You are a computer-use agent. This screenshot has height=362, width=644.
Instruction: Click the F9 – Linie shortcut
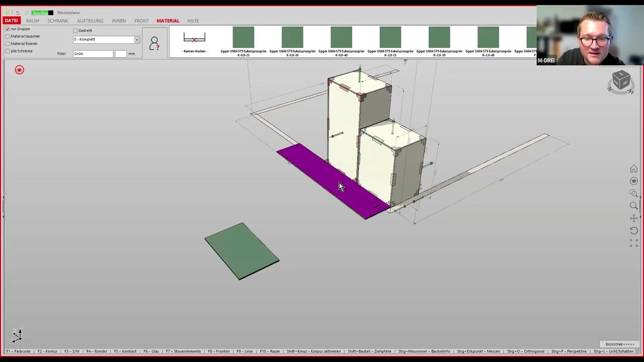[x=245, y=351]
